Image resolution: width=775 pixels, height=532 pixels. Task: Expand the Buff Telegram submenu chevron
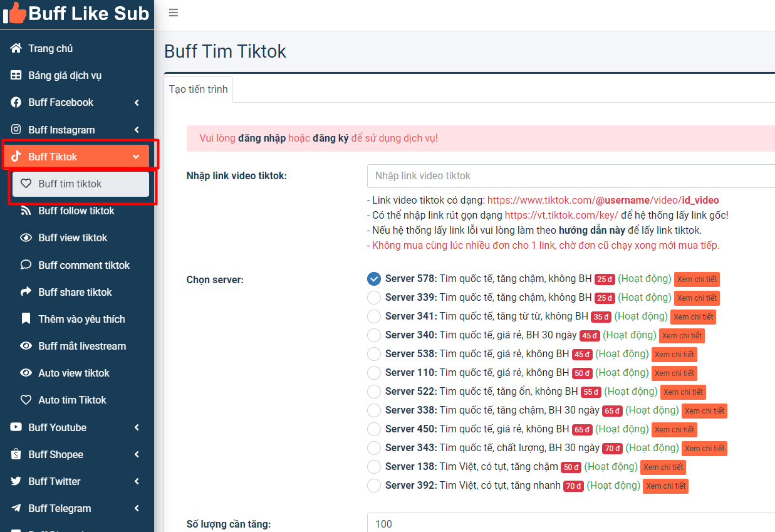click(x=137, y=508)
